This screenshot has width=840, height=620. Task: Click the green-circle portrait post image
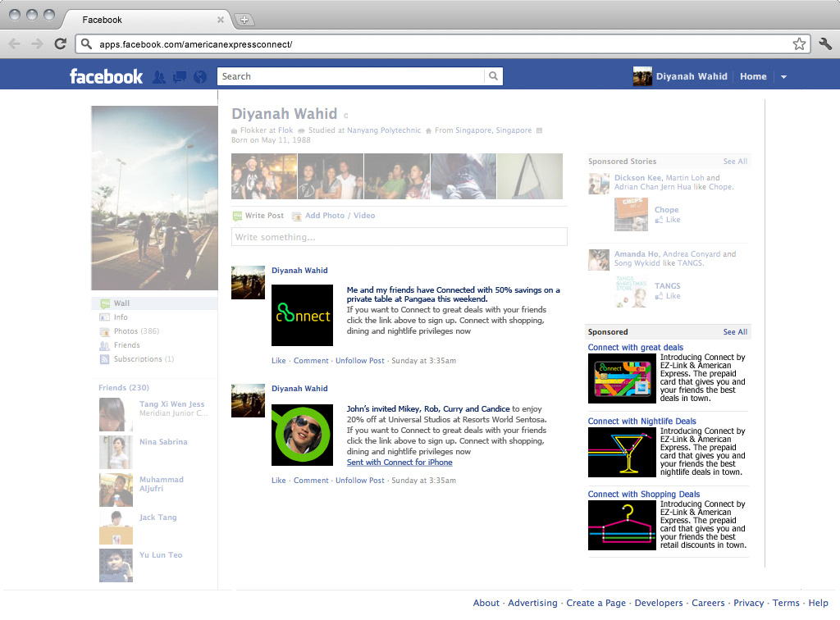[302, 435]
